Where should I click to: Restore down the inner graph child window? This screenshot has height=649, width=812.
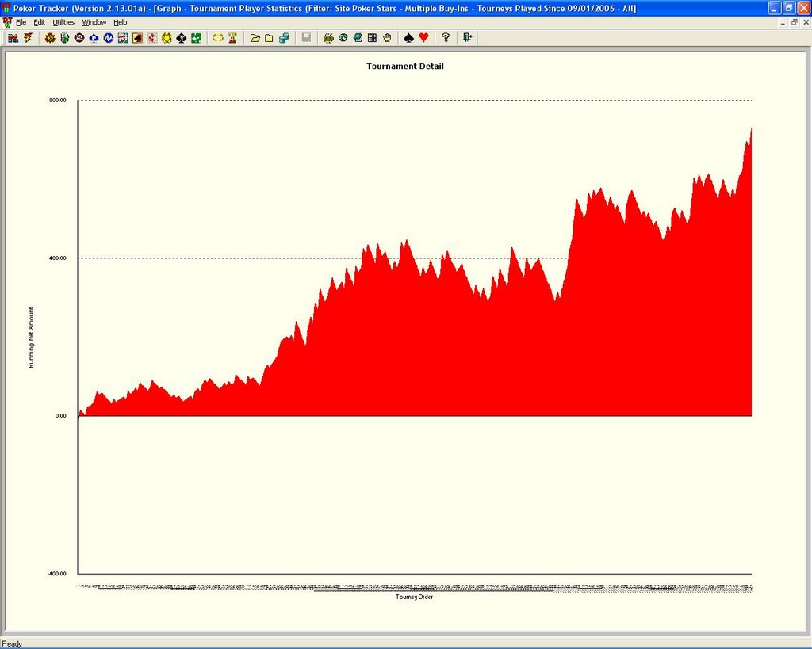point(795,23)
